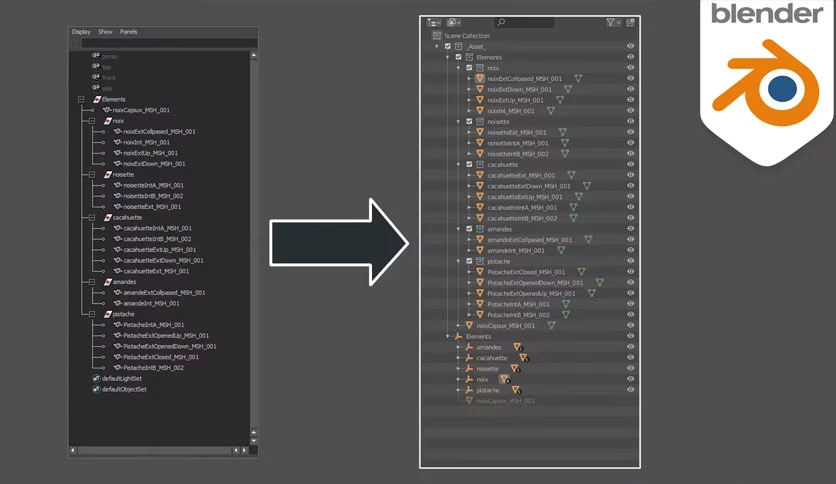Expand noixCajoux_MSH_001 in Blender Elements collection

pyautogui.click(x=459, y=325)
